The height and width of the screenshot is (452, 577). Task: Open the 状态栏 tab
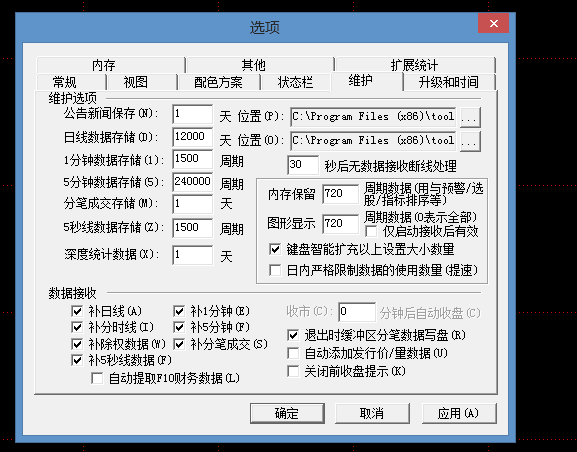pos(295,82)
